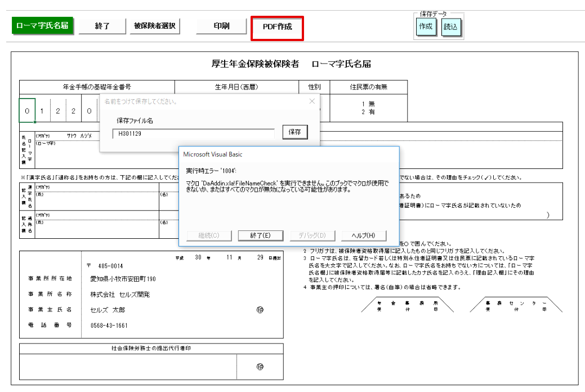Click the 保存 button in save dialog
Screen dimensions: 585x392
coord(294,132)
